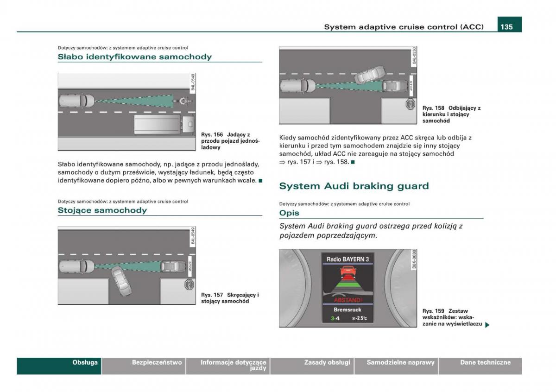Click the B4L-0548 image code label
This screenshot has width=556, height=392.
coord(193,82)
